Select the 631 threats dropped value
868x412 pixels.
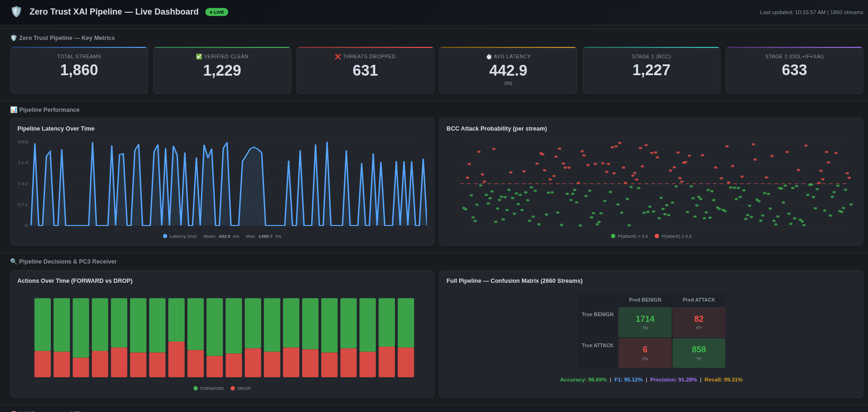click(365, 70)
